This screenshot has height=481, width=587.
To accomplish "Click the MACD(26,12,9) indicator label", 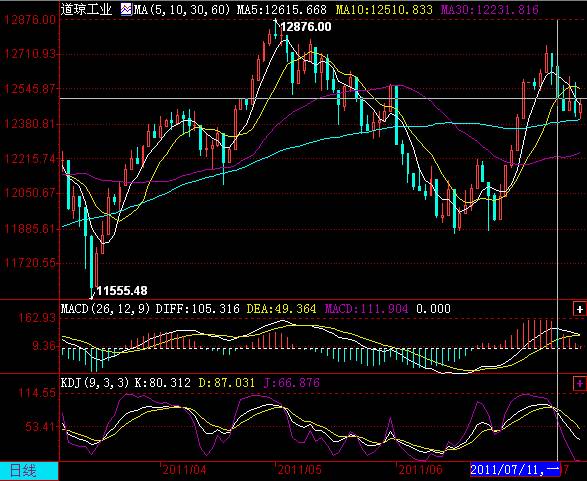I will tap(106, 309).
